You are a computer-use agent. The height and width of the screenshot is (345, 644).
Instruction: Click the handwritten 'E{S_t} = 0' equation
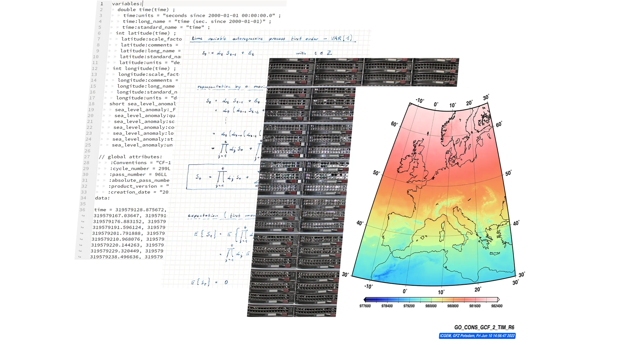click(x=209, y=283)
